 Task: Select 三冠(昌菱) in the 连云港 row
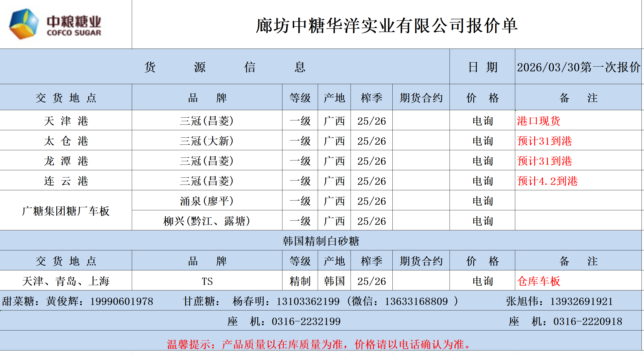pyautogui.click(x=207, y=181)
